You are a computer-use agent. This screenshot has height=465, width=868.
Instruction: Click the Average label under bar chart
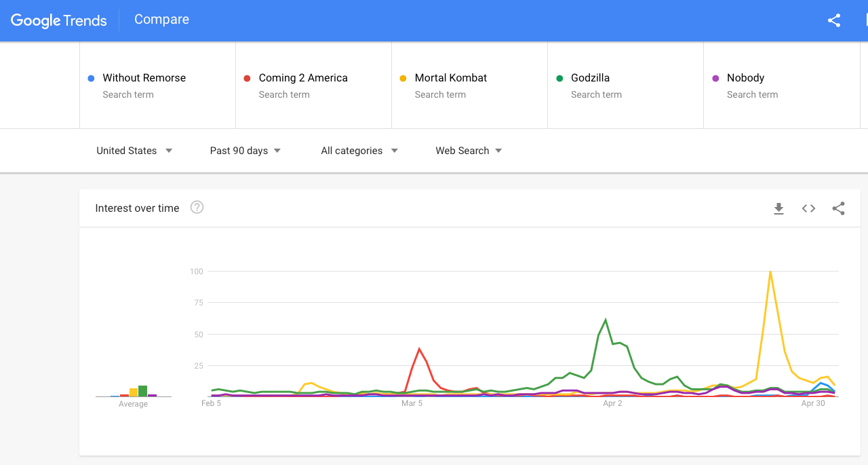133,404
